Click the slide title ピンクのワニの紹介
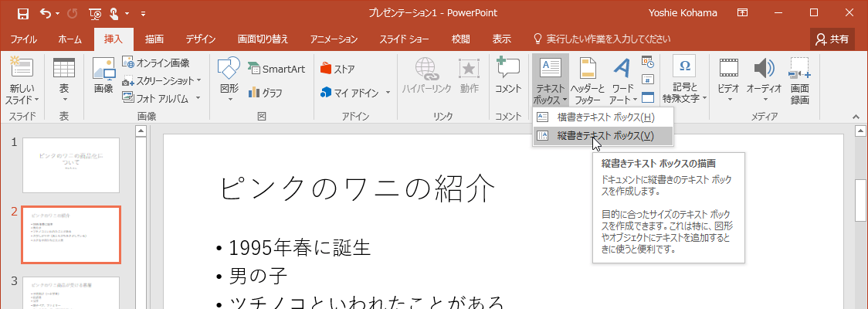This screenshot has width=868, height=309. click(x=358, y=188)
